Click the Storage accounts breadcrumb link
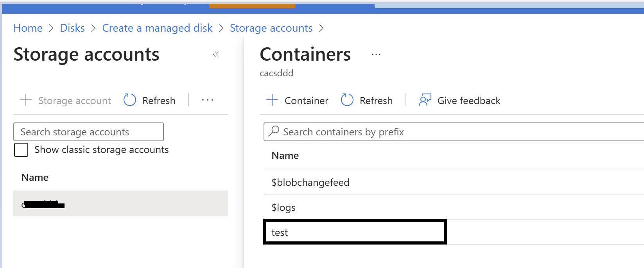This screenshot has height=268, width=644. [x=271, y=28]
